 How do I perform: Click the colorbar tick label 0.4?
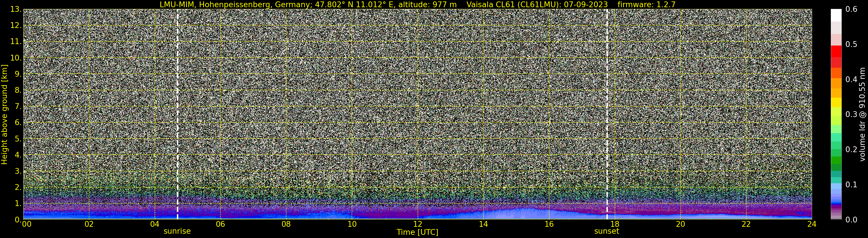(852, 80)
